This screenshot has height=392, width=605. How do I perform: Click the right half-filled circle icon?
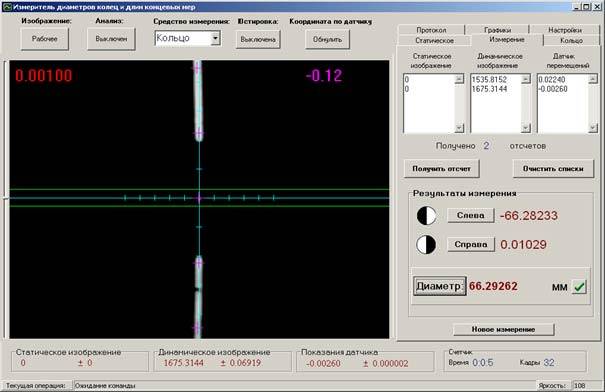tap(426, 245)
